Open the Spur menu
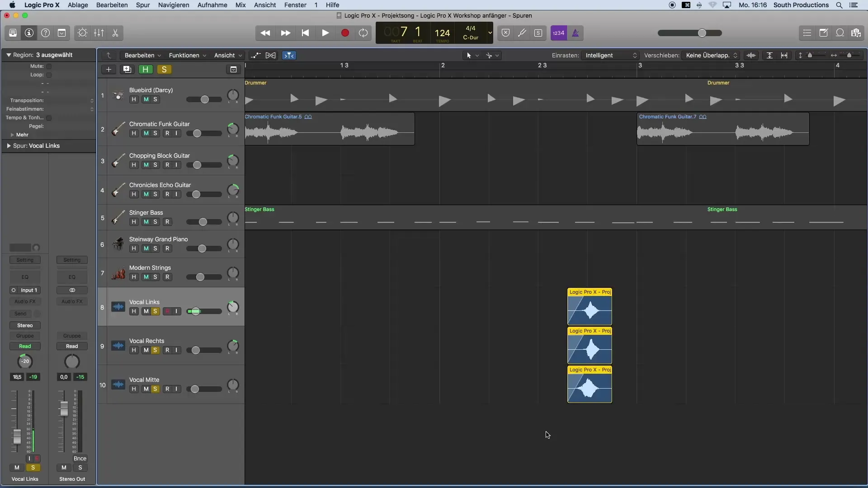 click(143, 5)
